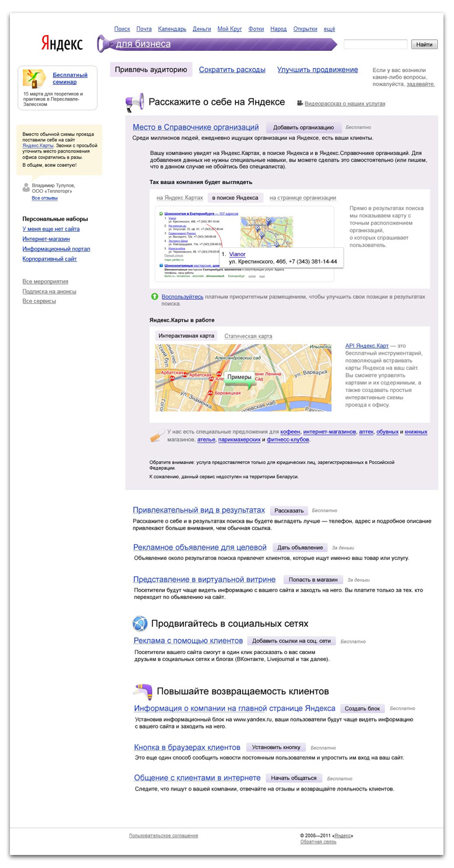454x868 pixels.
Task: Click the 'Создать блок' button
Action: [x=362, y=709]
